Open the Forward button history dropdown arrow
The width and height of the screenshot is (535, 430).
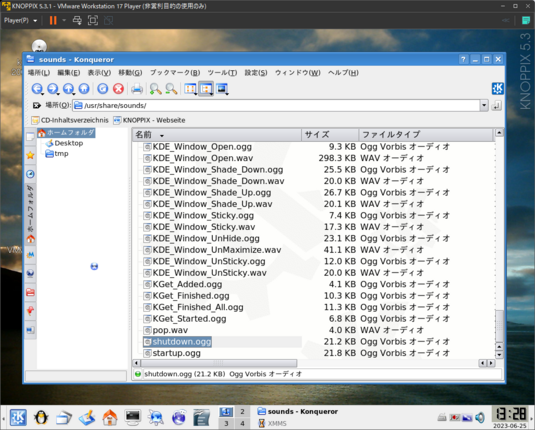[58, 94]
